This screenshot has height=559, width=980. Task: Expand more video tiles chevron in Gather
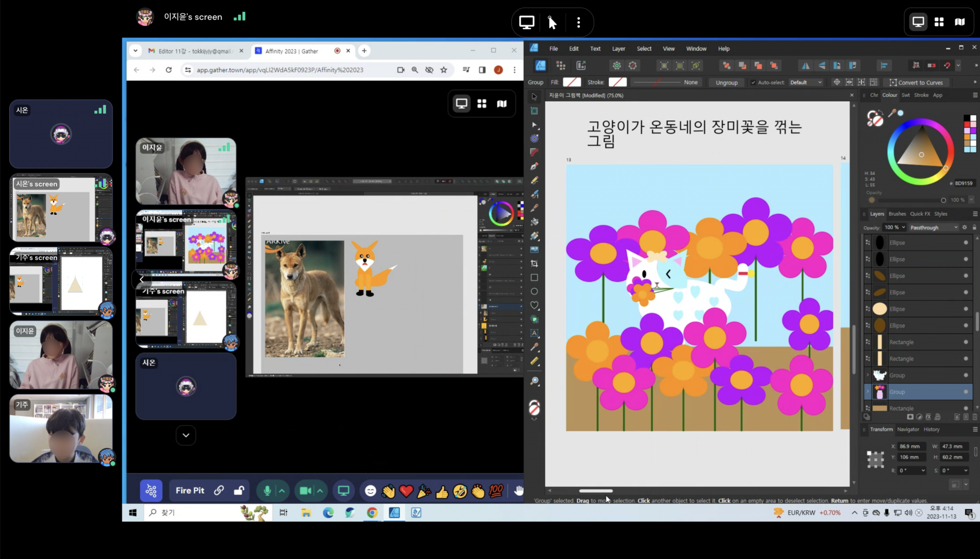click(186, 435)
